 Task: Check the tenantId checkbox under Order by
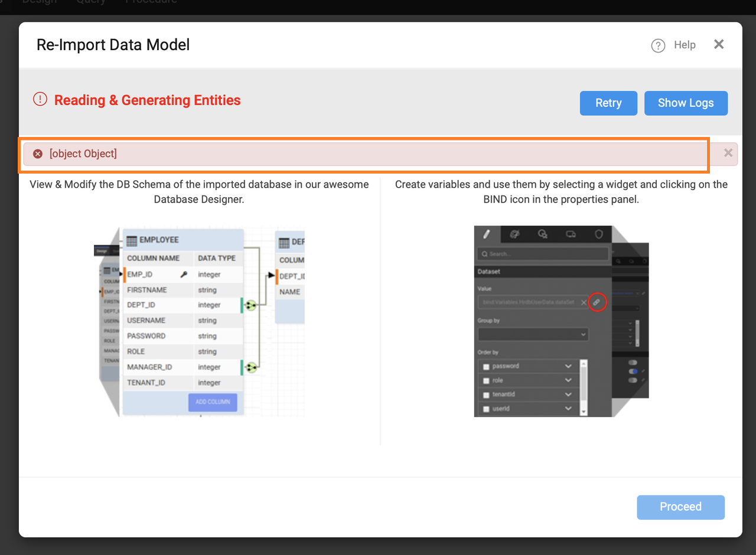(487, 394)
